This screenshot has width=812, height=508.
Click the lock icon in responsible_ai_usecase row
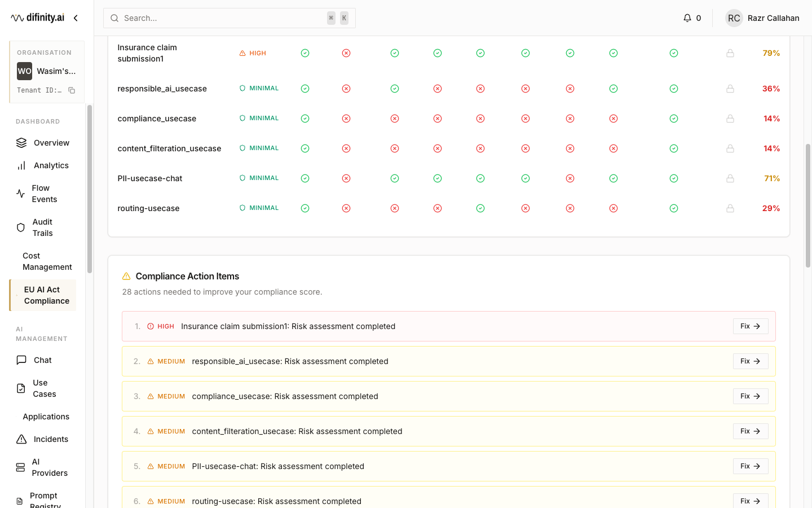click(x=730, y=89)
